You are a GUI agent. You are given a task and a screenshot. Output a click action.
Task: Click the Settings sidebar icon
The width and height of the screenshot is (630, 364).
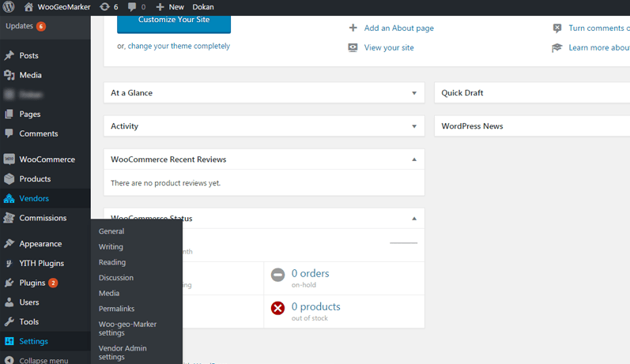point(9,342)
